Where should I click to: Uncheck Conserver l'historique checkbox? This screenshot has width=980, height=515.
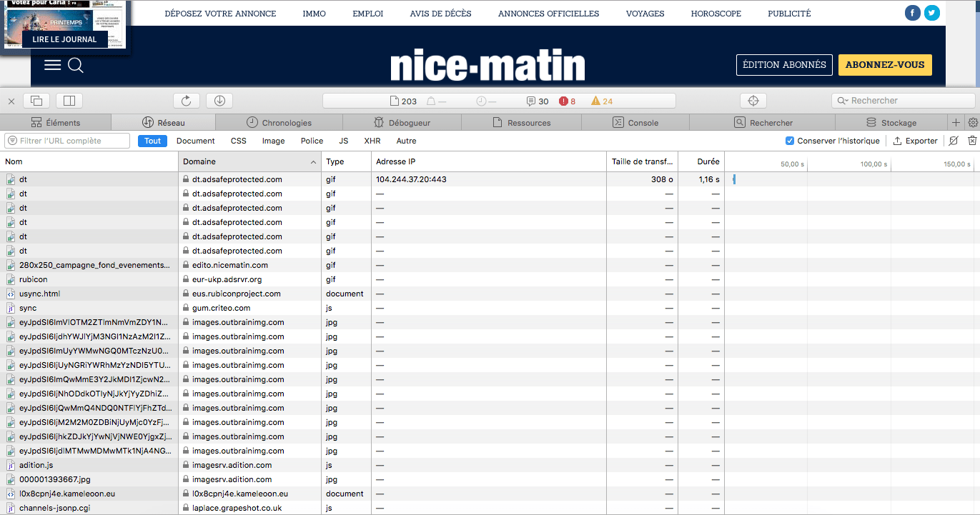point(790,141)
